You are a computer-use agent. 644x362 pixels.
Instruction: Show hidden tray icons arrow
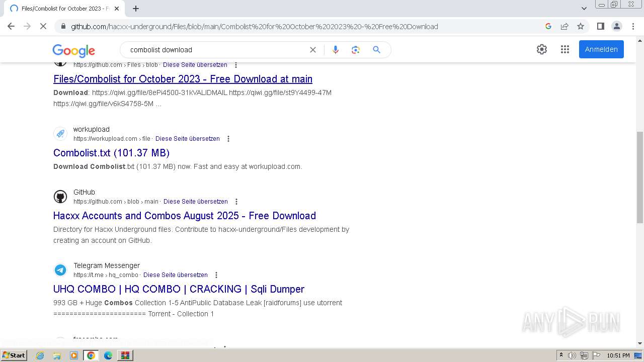(561, 355)
